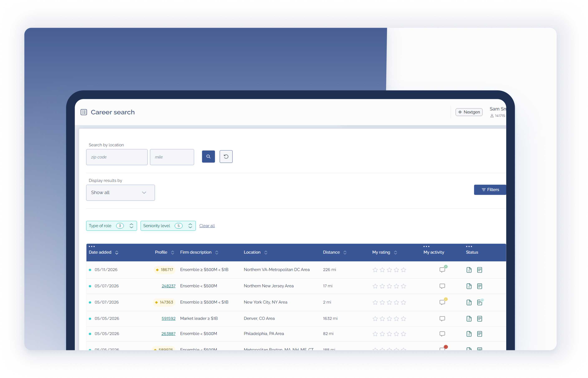Image resolution: width=588 pixels, height=378 pixels.
Task: Click Northern VA-Metropolitan DC Area cell
Action: (x=277, y=270)
